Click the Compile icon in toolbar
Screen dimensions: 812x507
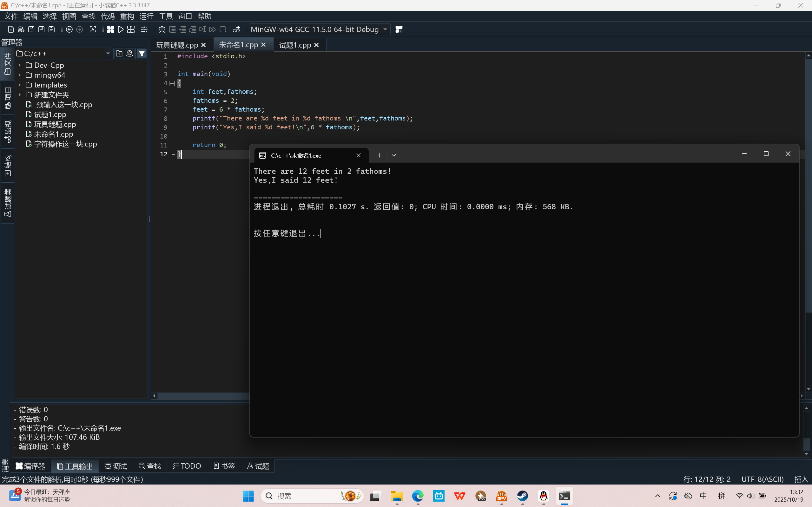[x=110, y=29]
